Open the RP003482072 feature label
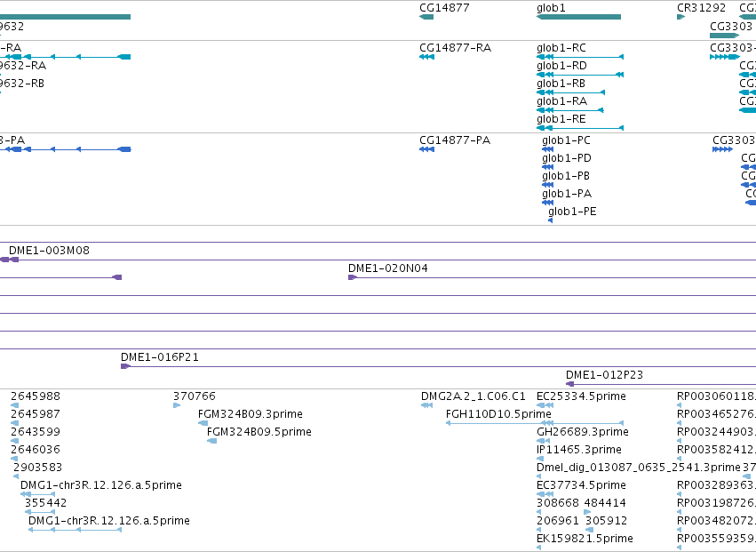The height and width of the screenshot is (552, 756). point(716,521)
